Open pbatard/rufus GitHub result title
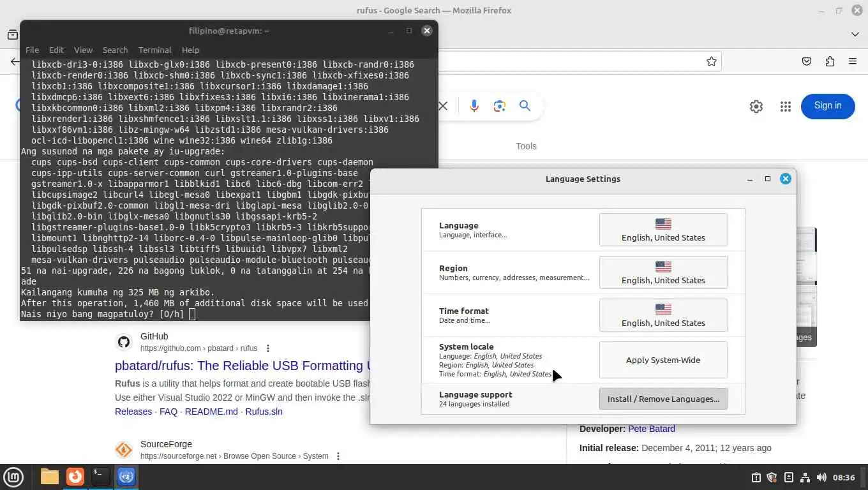Screen dimensions: 868x490 coord(243,366)
